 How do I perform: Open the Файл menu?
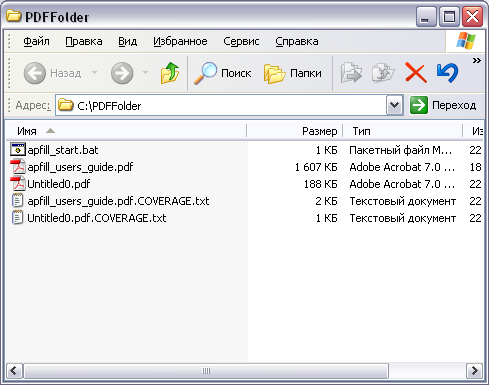click(36, 41)
